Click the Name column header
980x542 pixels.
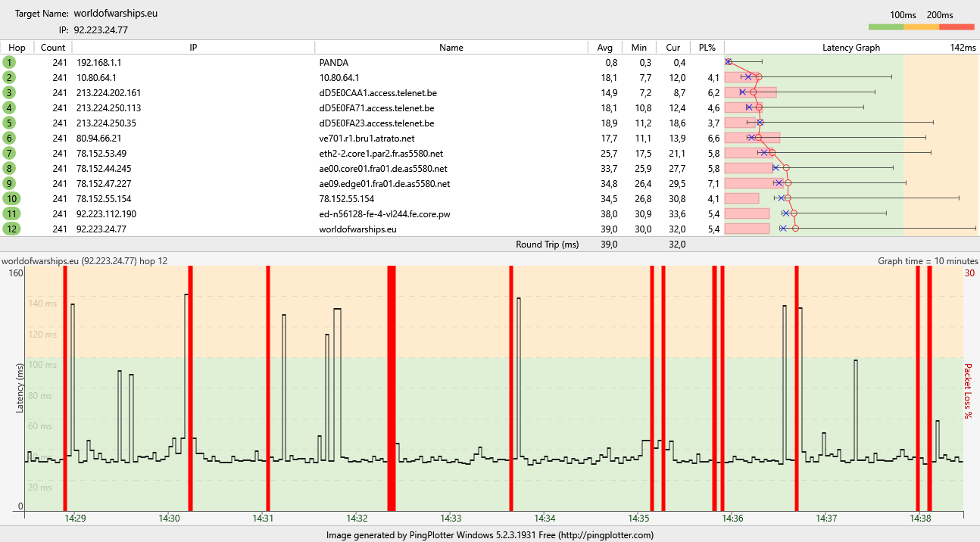[451, 48]
